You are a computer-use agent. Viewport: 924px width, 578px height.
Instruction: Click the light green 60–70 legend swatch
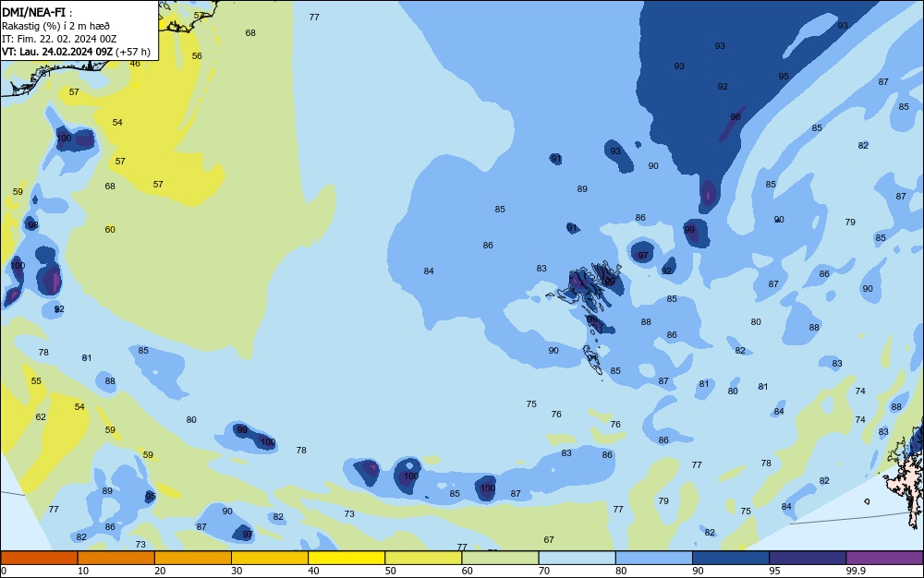point(500,558)
